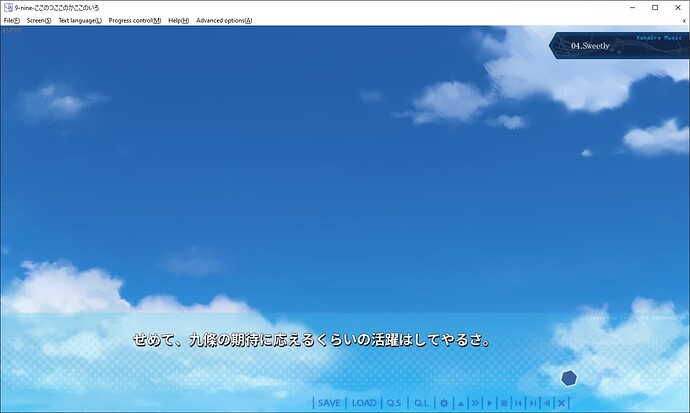Screen dimensions: 690x413
Task: Click the 04.Sweetly music title banner
Action: coord(619,45)
